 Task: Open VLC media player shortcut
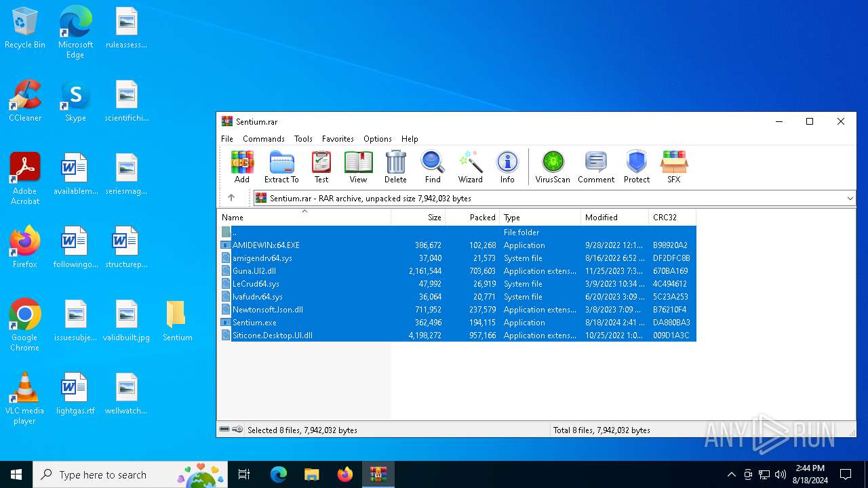pyautogui.click(x=25, y=399)
